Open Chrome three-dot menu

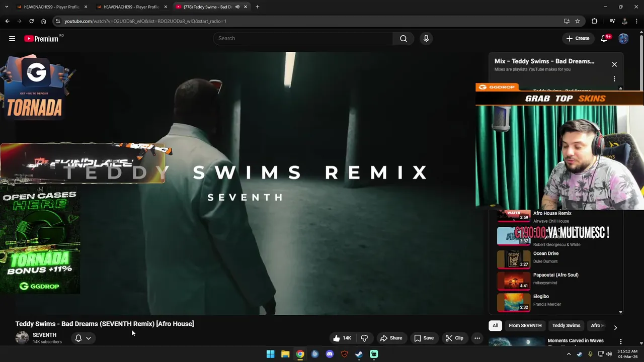point(637,21)
